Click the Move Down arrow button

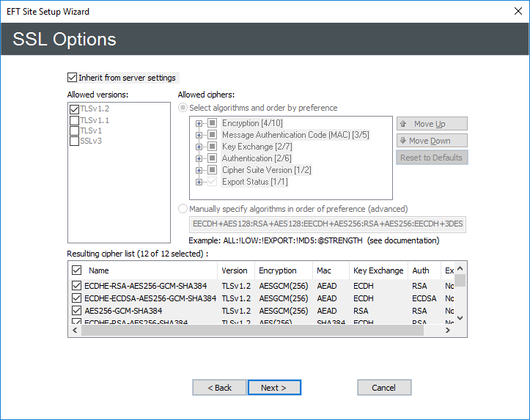pos(431,141)
